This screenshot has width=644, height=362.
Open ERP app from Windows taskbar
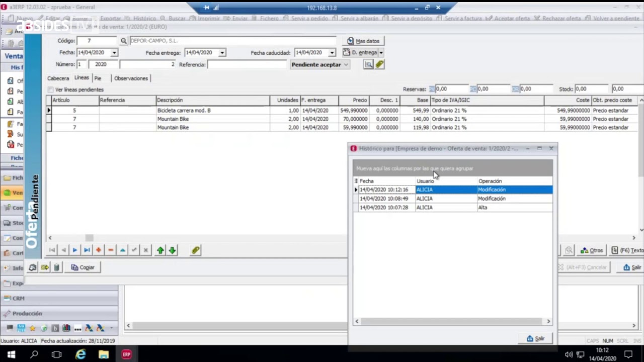click(126, 354)
